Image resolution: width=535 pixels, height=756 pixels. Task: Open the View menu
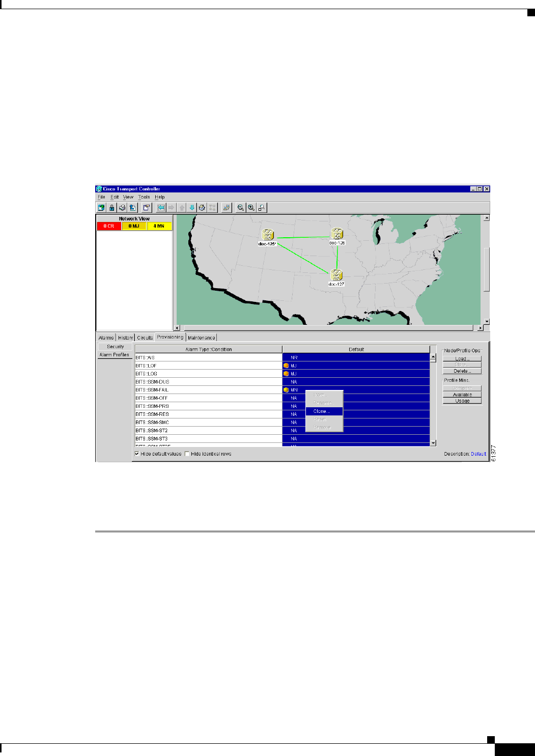pyautogui.click(x=128, y=197)
